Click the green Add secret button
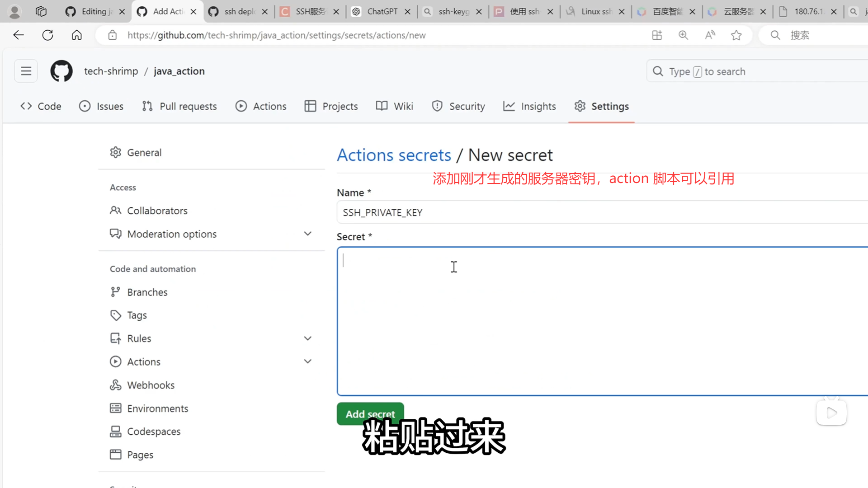The width and height of the screenshot is (868, 488). [x=370, y=413]
